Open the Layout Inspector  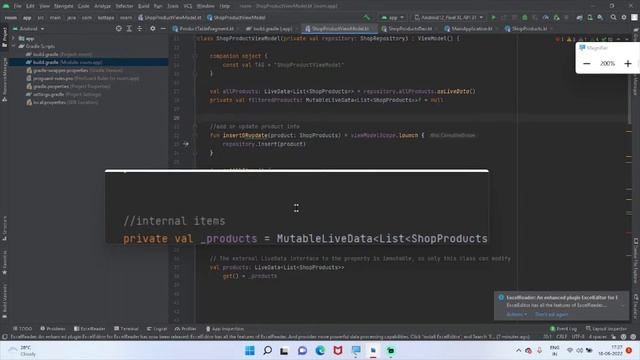pyautogui.click(x=606, y=329)
